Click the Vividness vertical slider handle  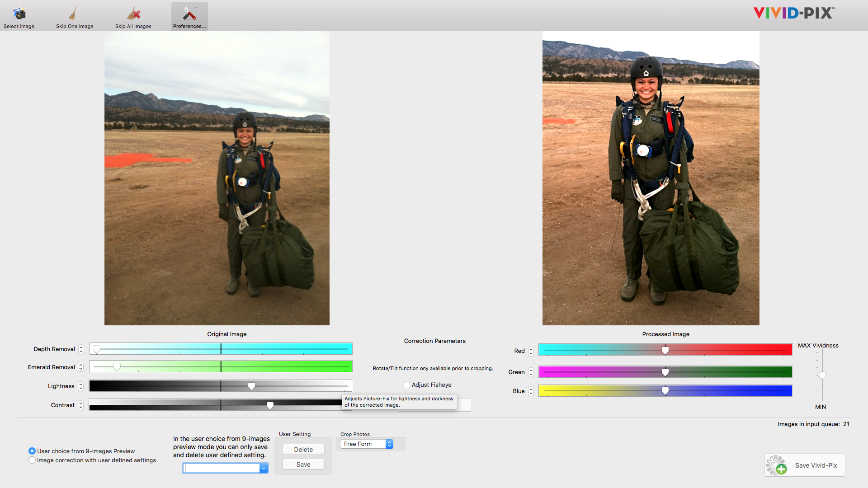tap(822, 375)
